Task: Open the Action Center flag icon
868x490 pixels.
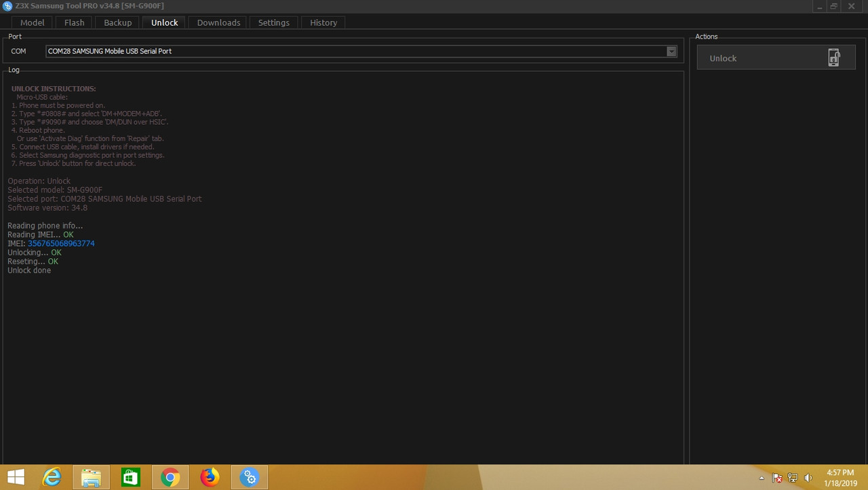Action: click(x=777, y=478)
